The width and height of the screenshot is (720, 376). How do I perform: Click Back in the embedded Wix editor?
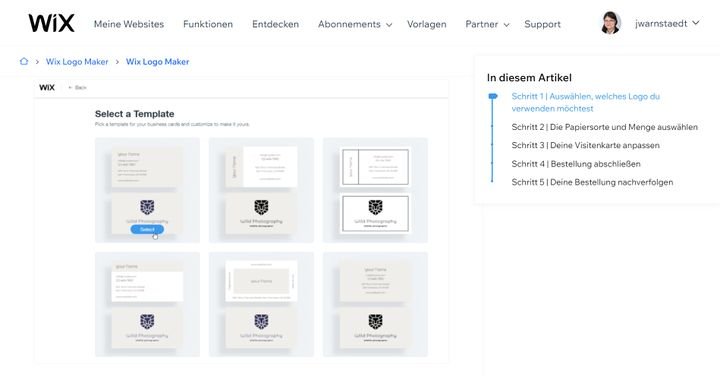[x=78, y=87]
